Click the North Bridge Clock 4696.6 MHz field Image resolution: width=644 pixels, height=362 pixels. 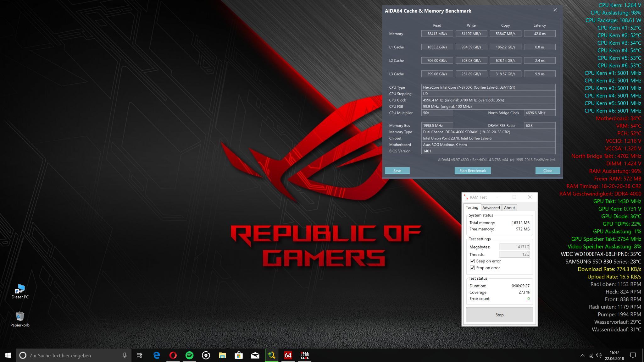click(x=540, y=113)
